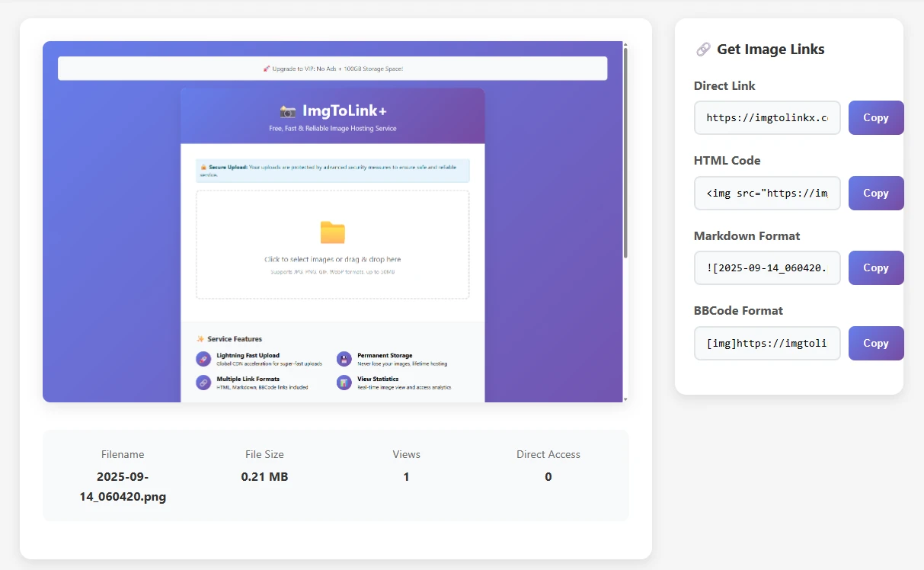Click the lock icon in Secure Upload notice
The height and width of the screenshot is (570, 924).
pyautogui.click(x=203, y=166)
